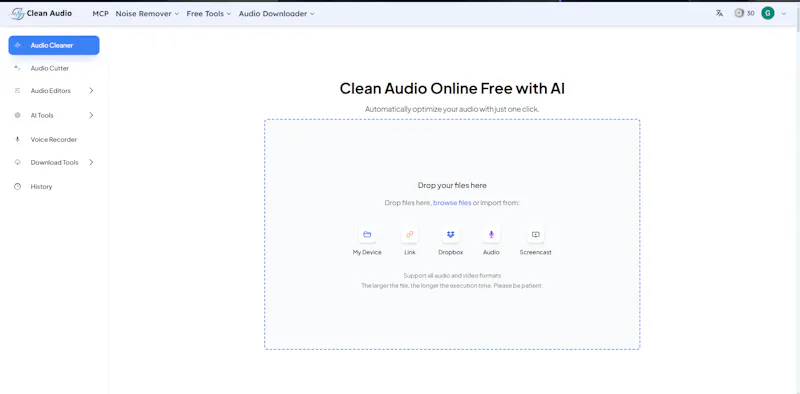
Task: Click the Screencast label
Action: tap(535, 252)
